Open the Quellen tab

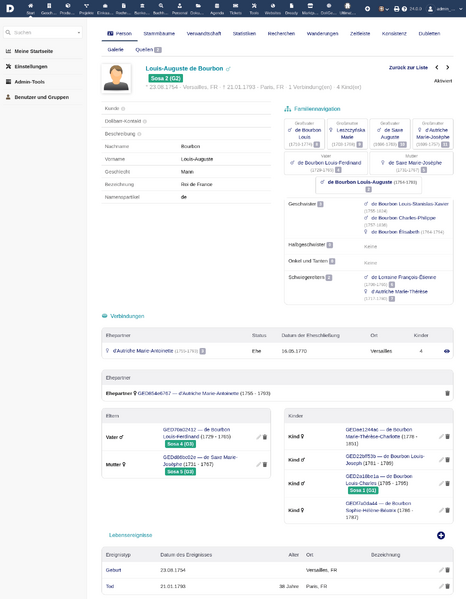[148, 50]
